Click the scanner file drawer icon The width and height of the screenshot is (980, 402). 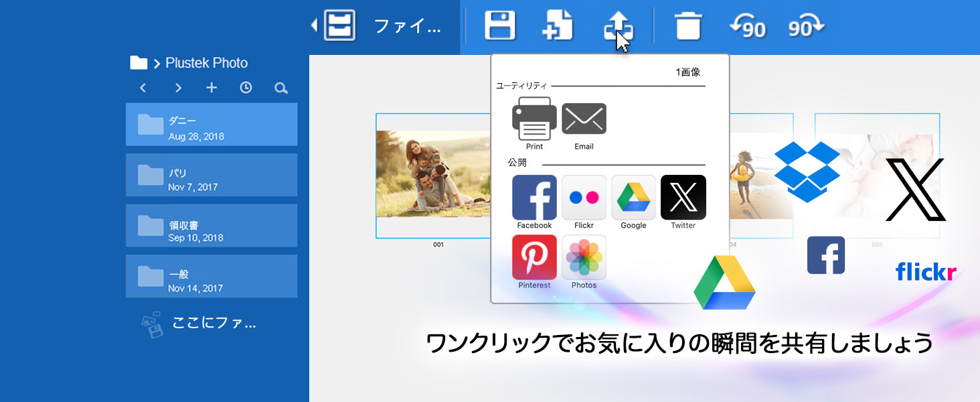(x=339, y=26)
